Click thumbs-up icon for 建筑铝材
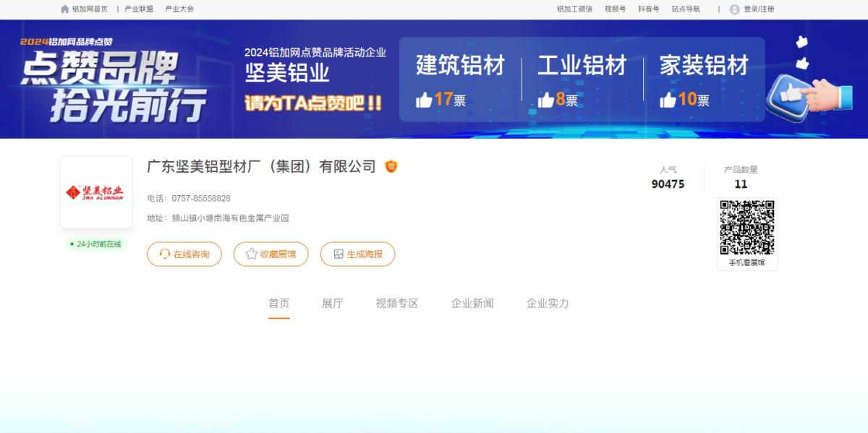 pyautogui.click(x=424, y=100)
